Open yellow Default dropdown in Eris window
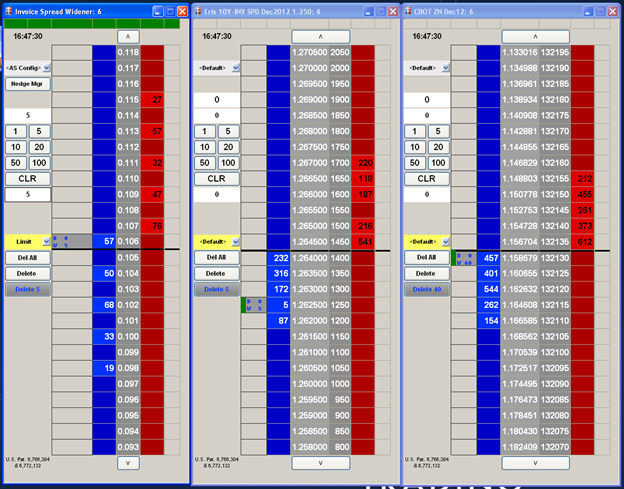Screen dimensions: 624x489 click(x=217, y=241)
